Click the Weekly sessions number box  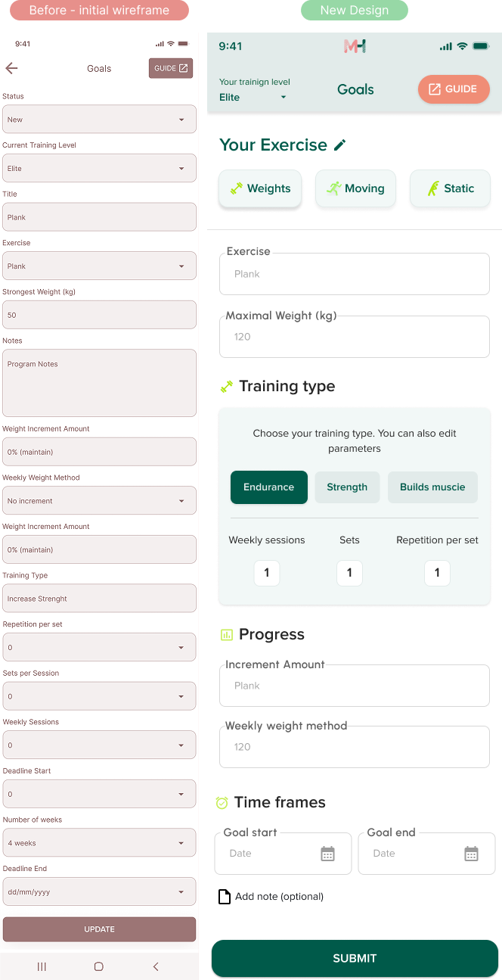pyautogui.click(x=267, y=573)
